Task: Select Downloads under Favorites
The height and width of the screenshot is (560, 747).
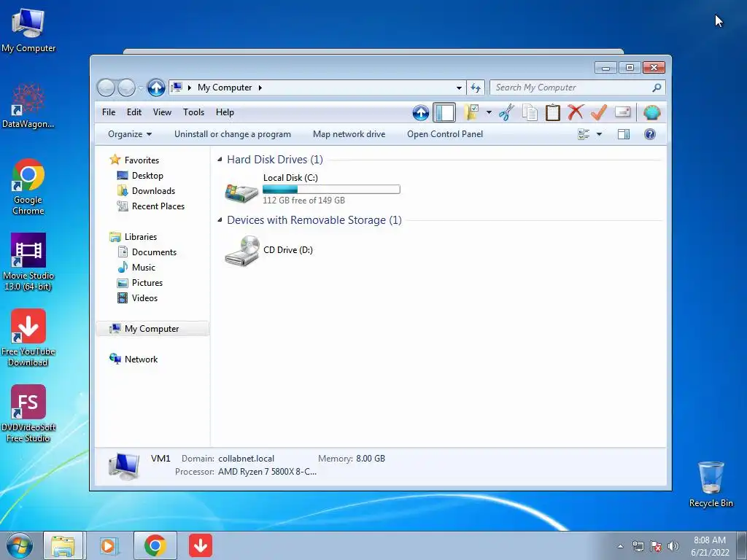Action: tap(153, 191)
